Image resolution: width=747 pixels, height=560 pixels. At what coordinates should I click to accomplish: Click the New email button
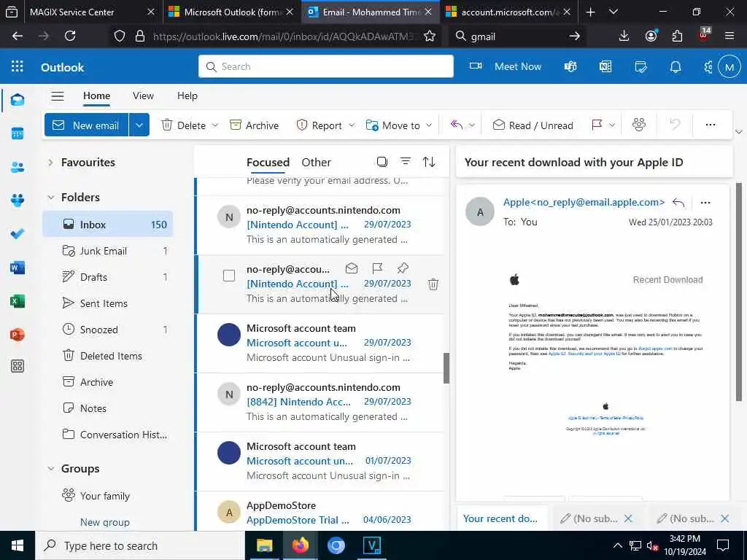[87, 125]
